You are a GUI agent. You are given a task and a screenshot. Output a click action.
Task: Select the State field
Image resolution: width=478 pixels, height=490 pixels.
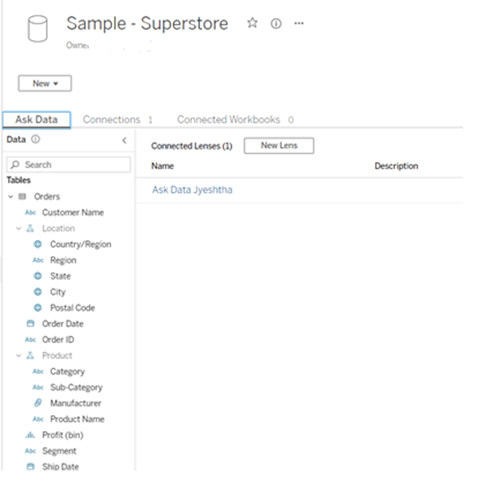[60, 276]
